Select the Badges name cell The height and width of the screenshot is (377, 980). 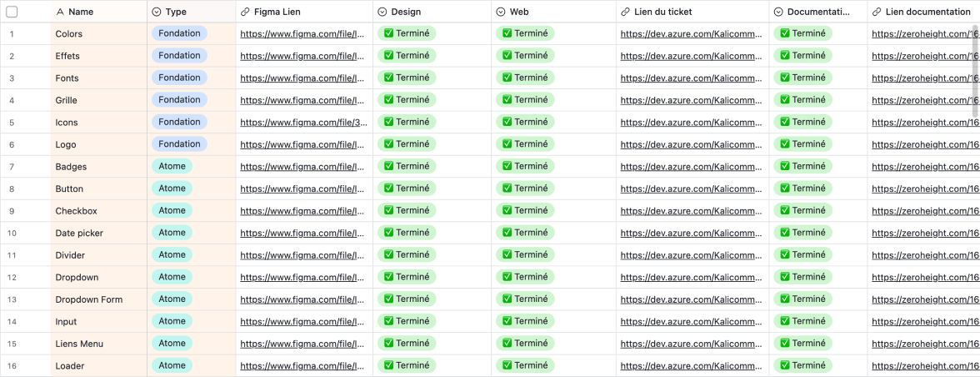tap(98, 167)
